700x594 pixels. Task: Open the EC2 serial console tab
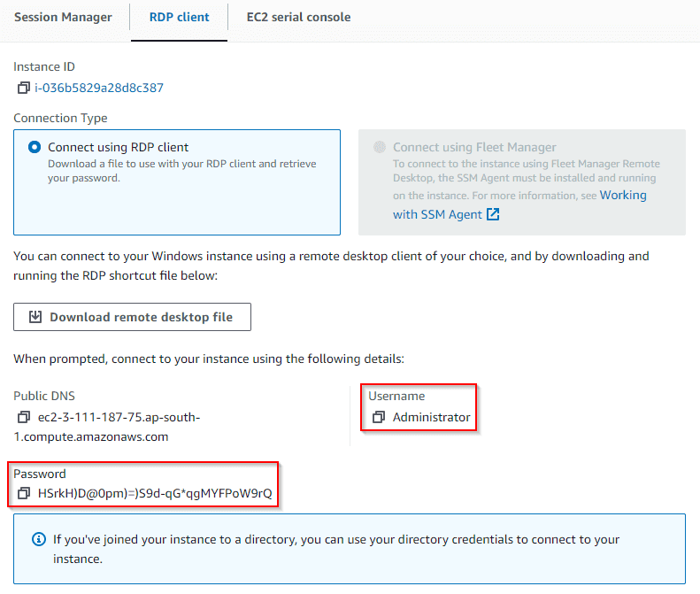tap(298, 17)
